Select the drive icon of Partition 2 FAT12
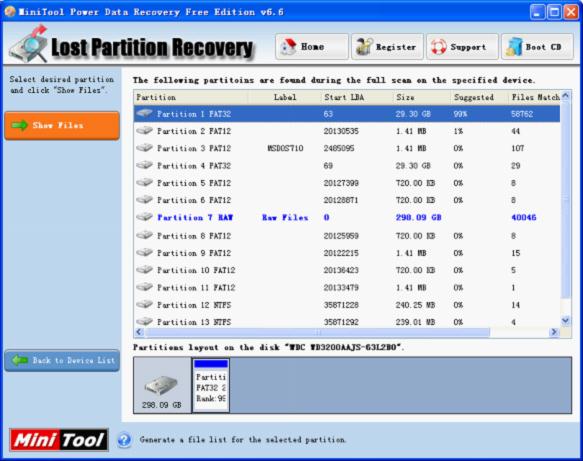 [144, 130]
